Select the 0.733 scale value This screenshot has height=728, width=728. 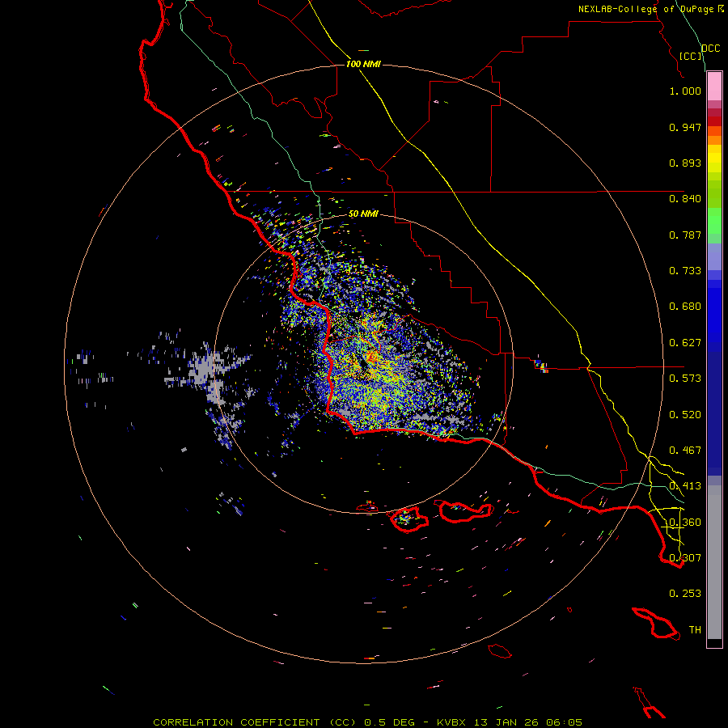point(685,271)
